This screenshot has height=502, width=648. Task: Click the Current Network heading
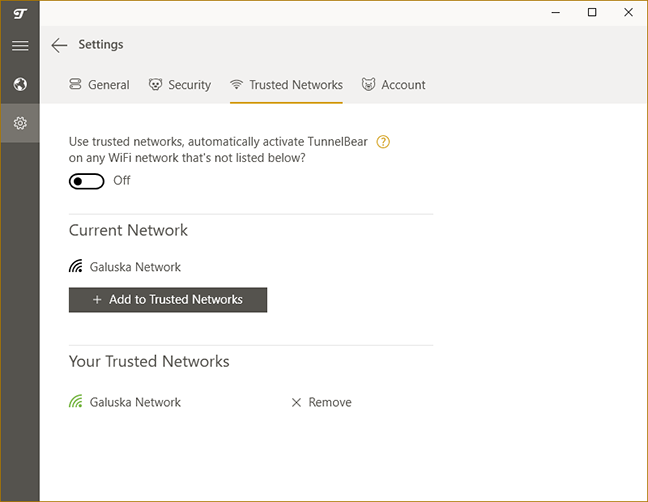[128, 230]
